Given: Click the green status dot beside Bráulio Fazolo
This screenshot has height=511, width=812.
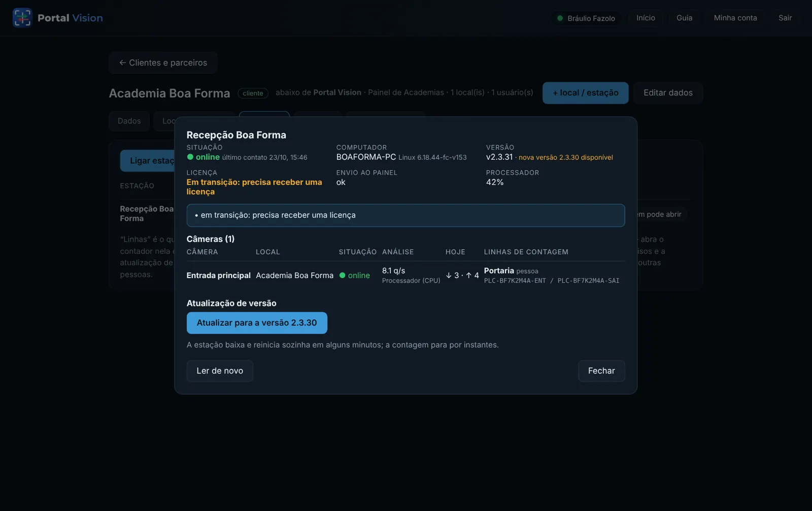Looking at the screenshot, I should tap(560, 18).
